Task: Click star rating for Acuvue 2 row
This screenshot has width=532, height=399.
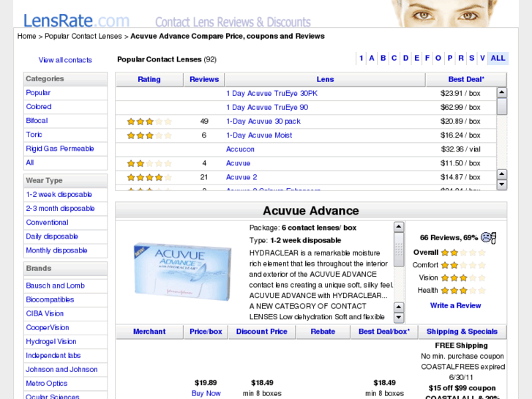Action: [149, 177]
